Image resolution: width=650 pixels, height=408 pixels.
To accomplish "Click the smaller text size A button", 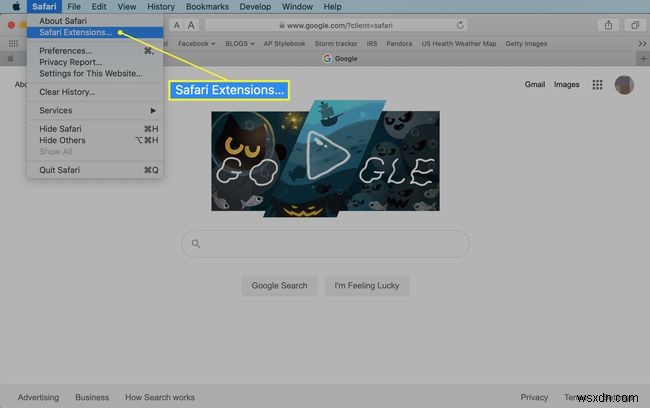I will pyautogui.click(x=177, y=25).
